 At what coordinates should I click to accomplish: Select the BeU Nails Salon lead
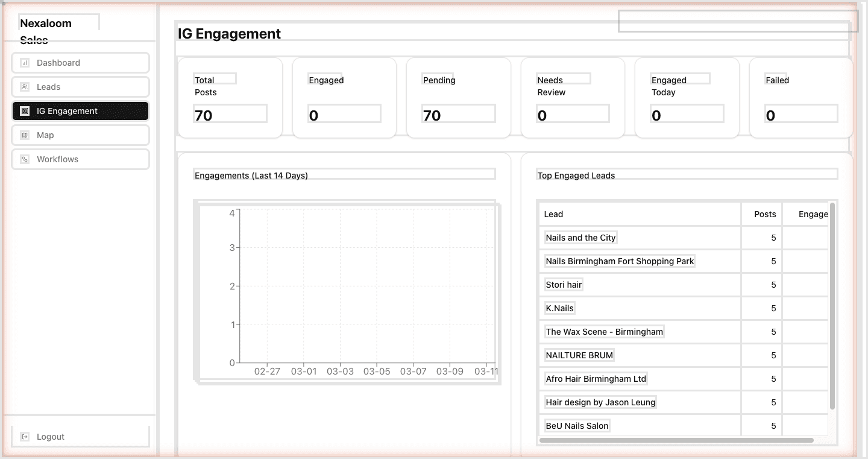pyautogui.click(x=576, y=425)
